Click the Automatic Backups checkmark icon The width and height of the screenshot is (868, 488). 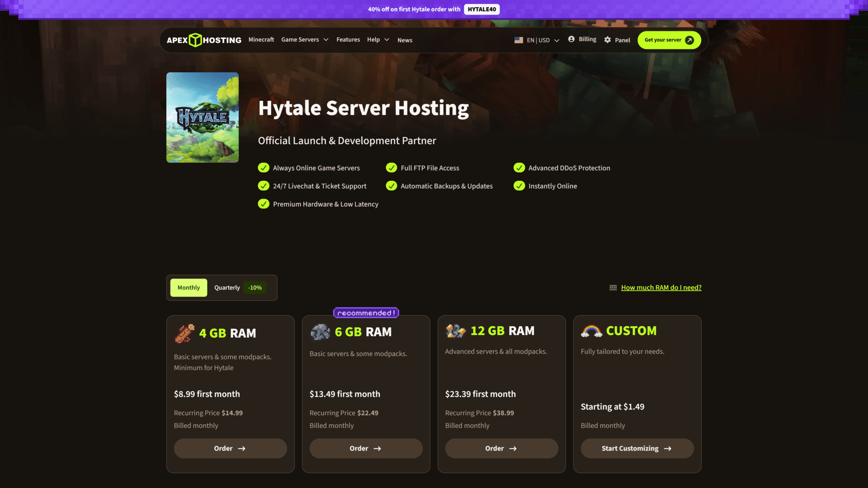click(392, 186)
